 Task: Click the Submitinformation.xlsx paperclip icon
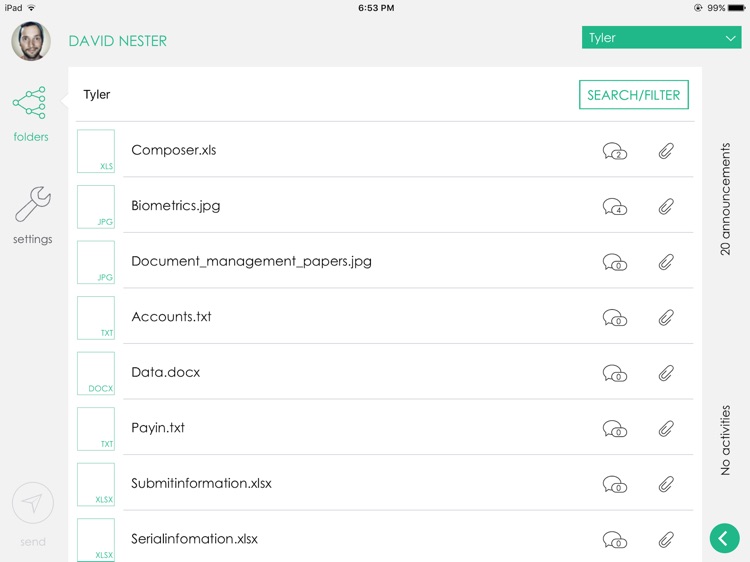[666, 484]
